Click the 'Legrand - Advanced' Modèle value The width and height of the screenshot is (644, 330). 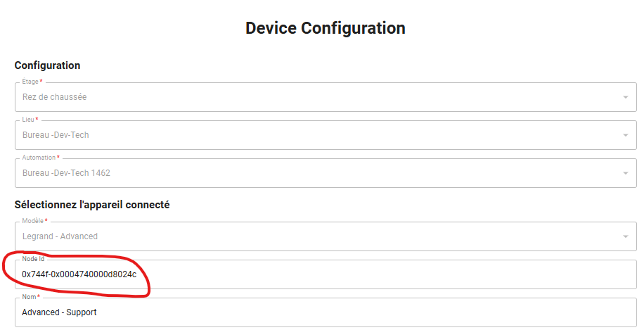point(60,236)
